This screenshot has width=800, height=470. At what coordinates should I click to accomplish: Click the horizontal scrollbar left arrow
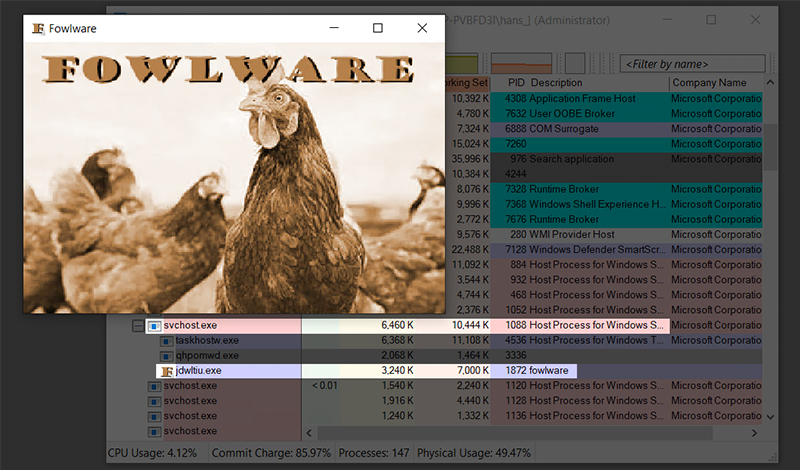(x=309, y=433)
